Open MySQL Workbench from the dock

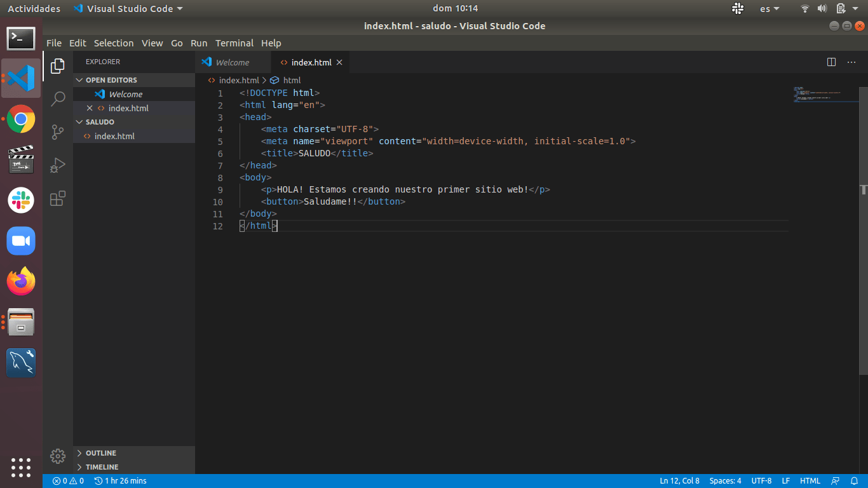pyautogui.click(x=21, y=363)
